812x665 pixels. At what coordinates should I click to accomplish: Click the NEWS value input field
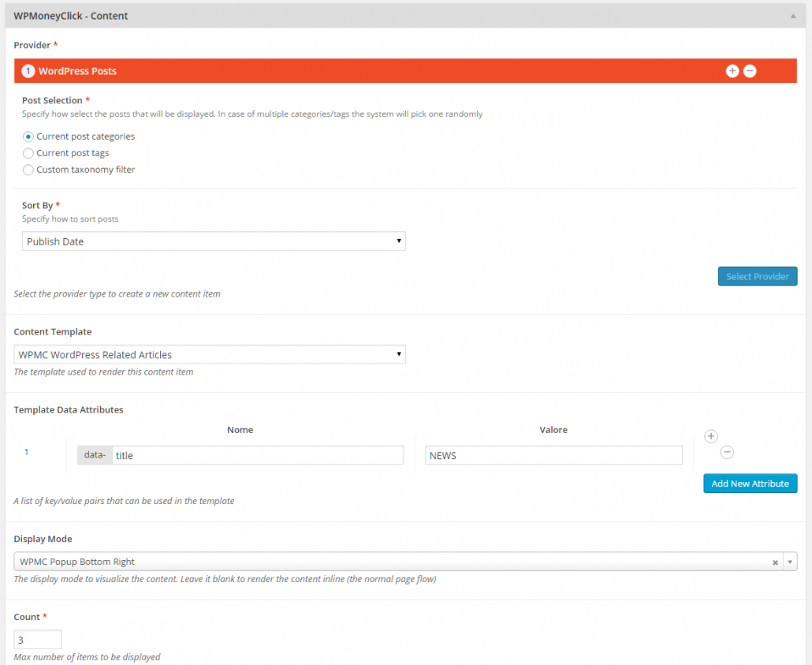pyautogui.click(x=553, y=455)
